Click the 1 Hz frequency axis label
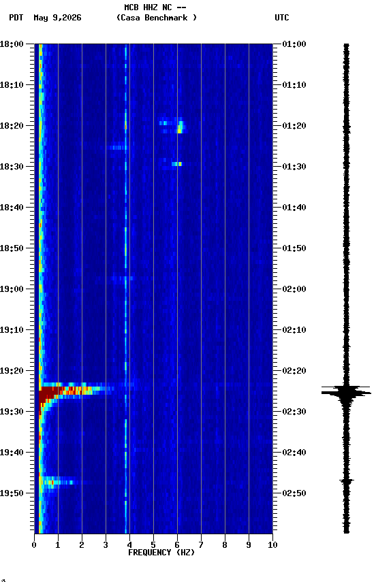376x588 pixels. [58, 545]
